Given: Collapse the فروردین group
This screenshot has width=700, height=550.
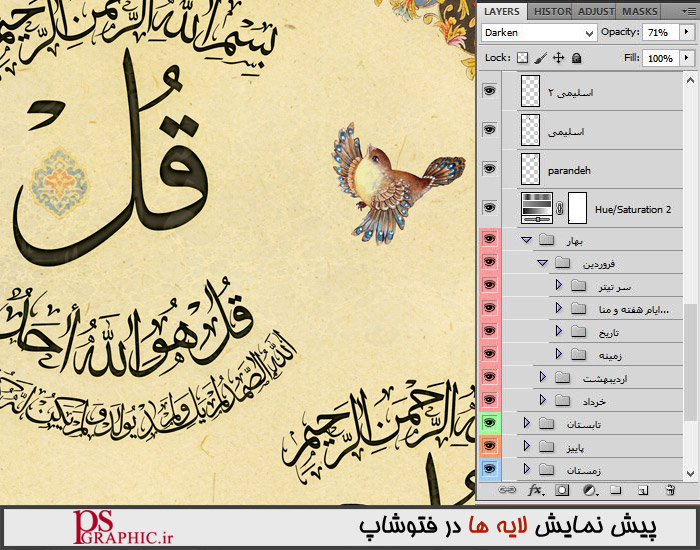Looking at the screenshot, I should 542,263.
